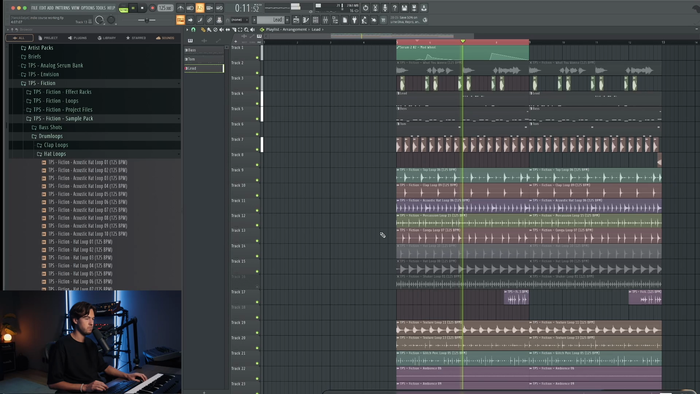Open the Piano roll view icon
The width and height of the screenshot is (700, 394).
click(x=306, y=20)
